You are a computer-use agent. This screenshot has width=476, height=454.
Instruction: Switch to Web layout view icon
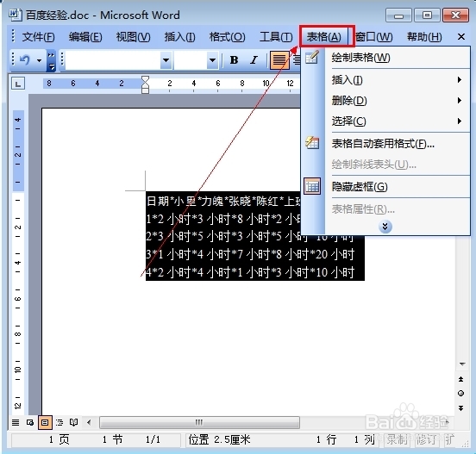[30, 422]
